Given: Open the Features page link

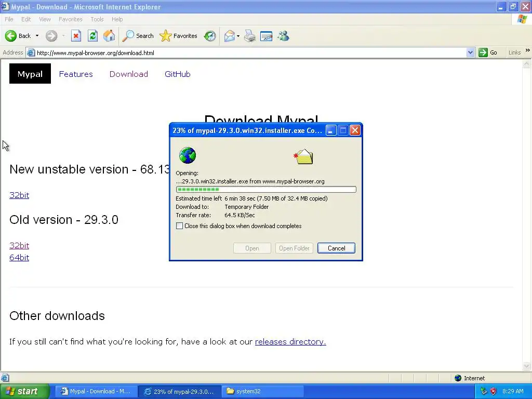Looking at the screenshot, I should point(76,74).
